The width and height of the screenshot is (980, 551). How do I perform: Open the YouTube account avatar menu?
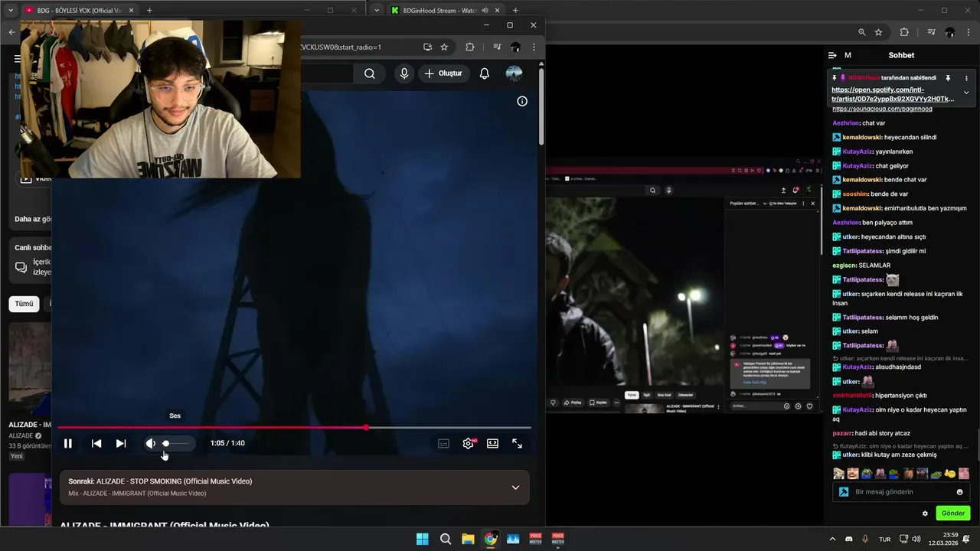click(x=514, y=73)
